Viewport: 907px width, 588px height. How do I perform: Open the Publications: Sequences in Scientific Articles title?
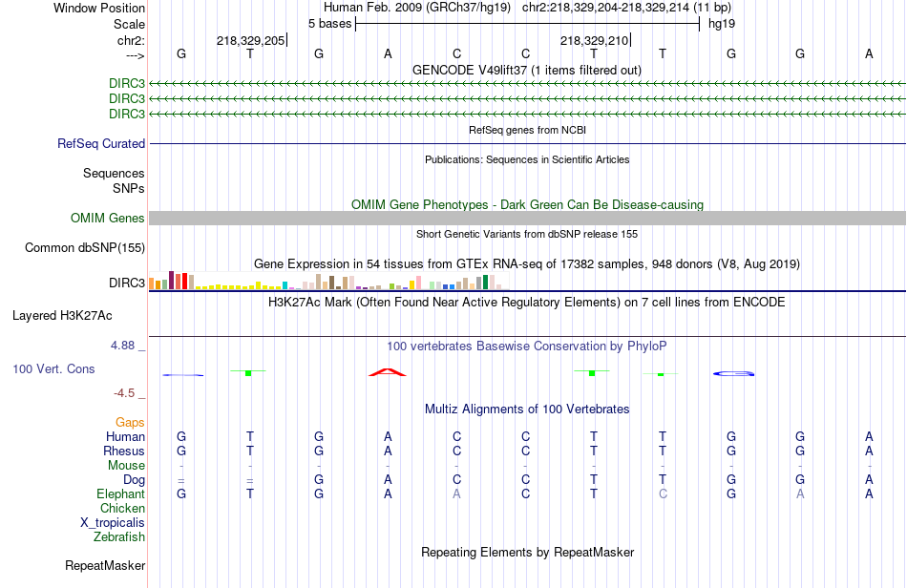(x=527, y=159)
